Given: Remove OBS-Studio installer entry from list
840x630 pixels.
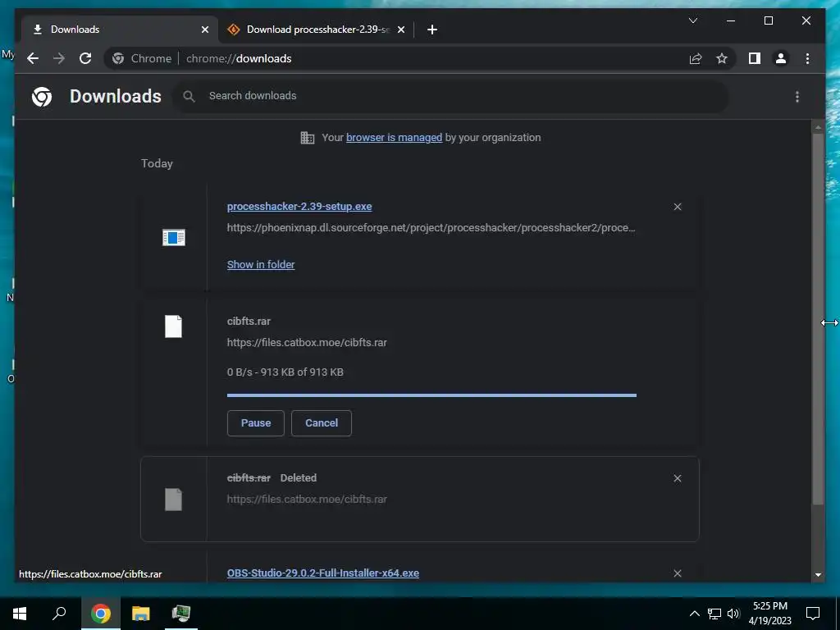Looking at the screenshot, I should [677, 573].
